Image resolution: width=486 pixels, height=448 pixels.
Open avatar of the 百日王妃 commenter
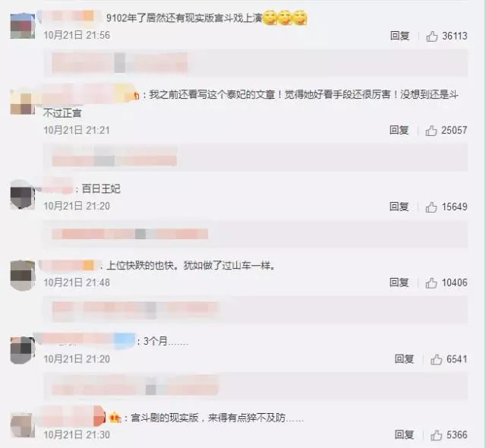(22, 194)
